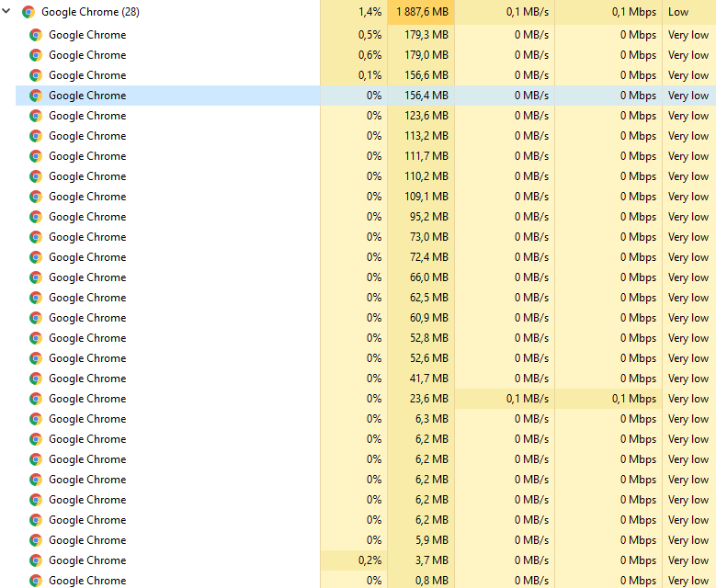Click the Chrome icon in the 41,7 MB row
The image size is (716, 588).
click(36, 379)
